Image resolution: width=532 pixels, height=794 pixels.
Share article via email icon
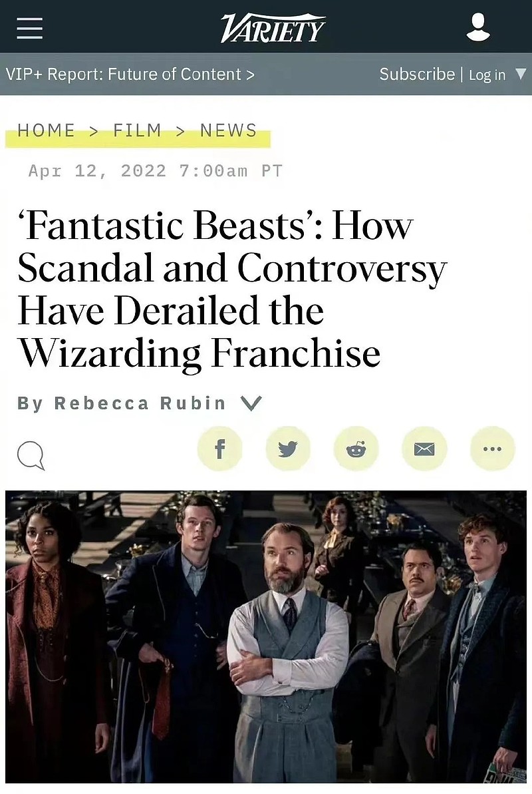424,448
